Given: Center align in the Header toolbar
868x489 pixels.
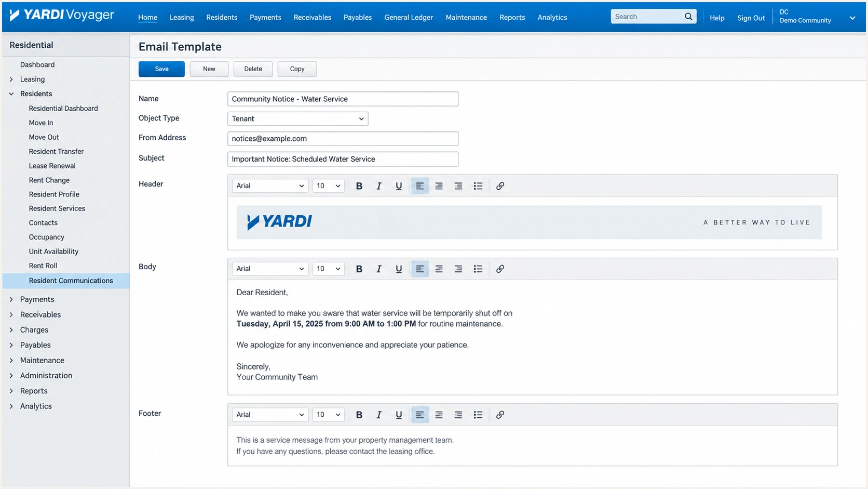Looking at the screenshot, I should click(x=439, y=186).
